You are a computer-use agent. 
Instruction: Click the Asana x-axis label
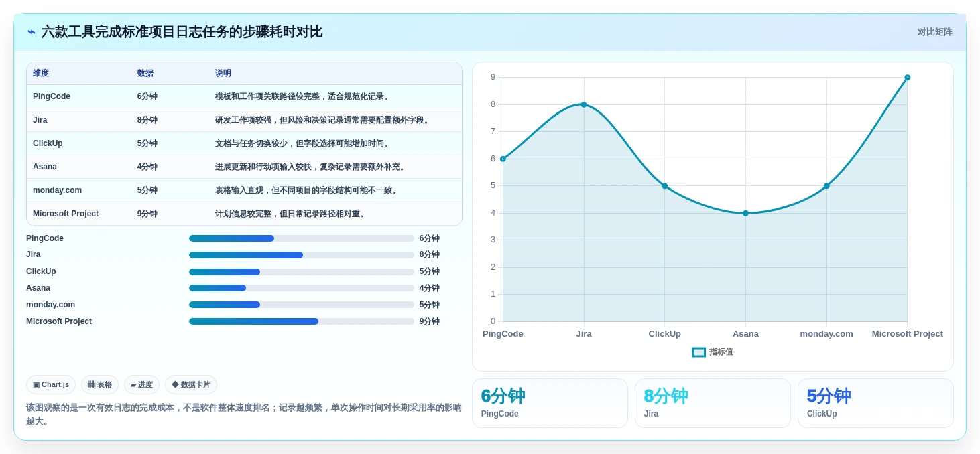[745, 333]
